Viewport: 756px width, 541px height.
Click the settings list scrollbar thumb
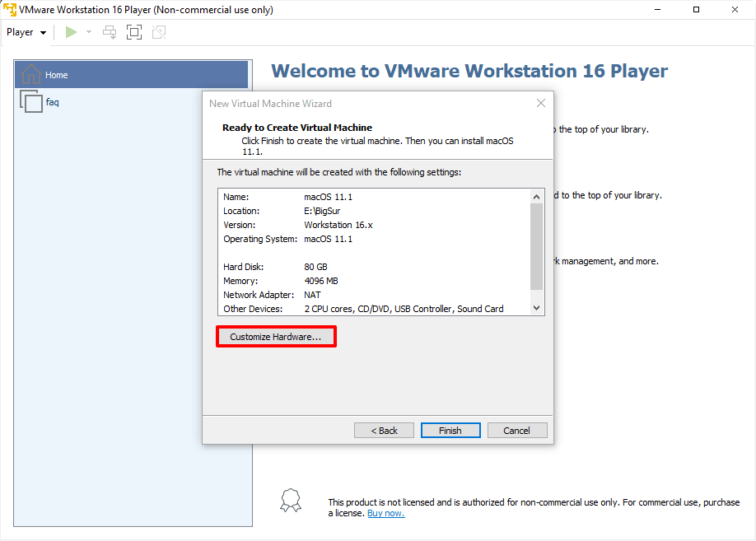point(537,247)
